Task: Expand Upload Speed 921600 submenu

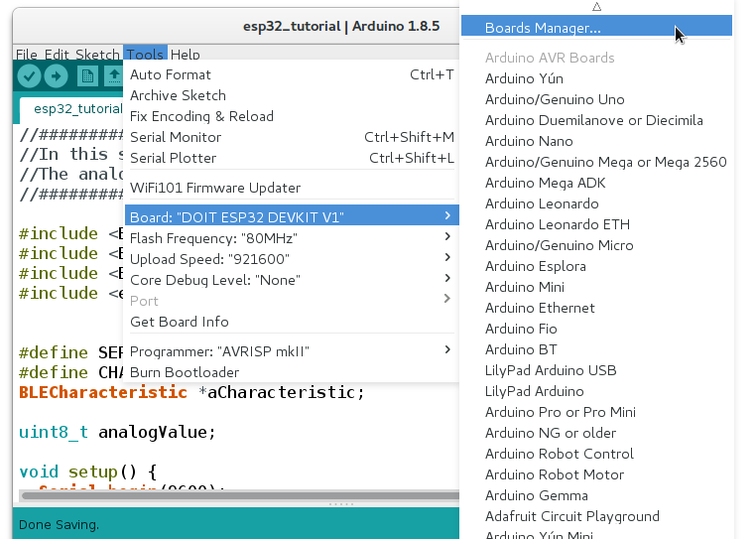Action: tap(292, 259)
